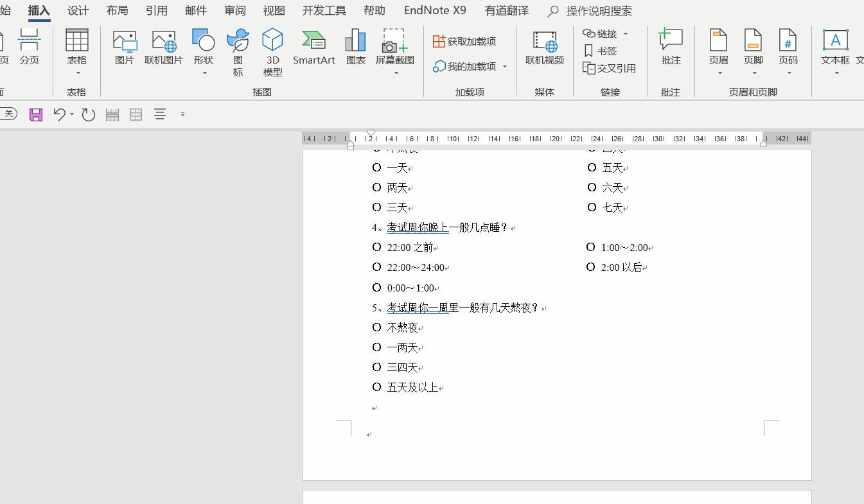Viewport: 864px width, 504px height.
Task: Insert a chart using the 图表 icon
Action: (x=355, y=48)
